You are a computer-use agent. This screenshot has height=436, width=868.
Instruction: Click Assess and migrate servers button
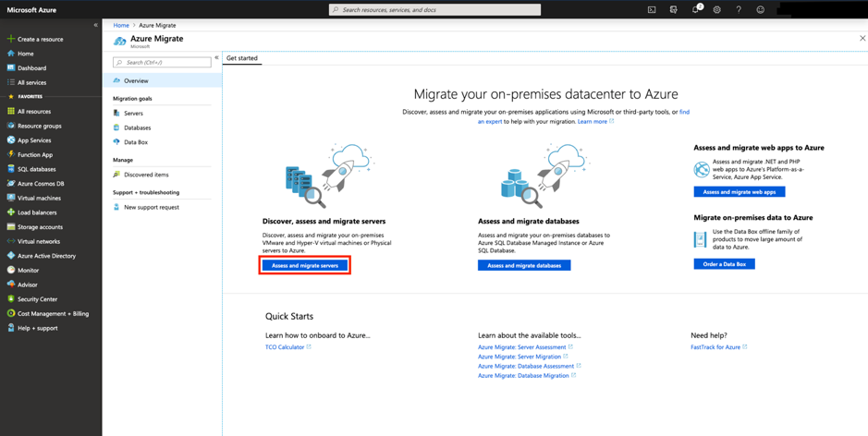305,265
